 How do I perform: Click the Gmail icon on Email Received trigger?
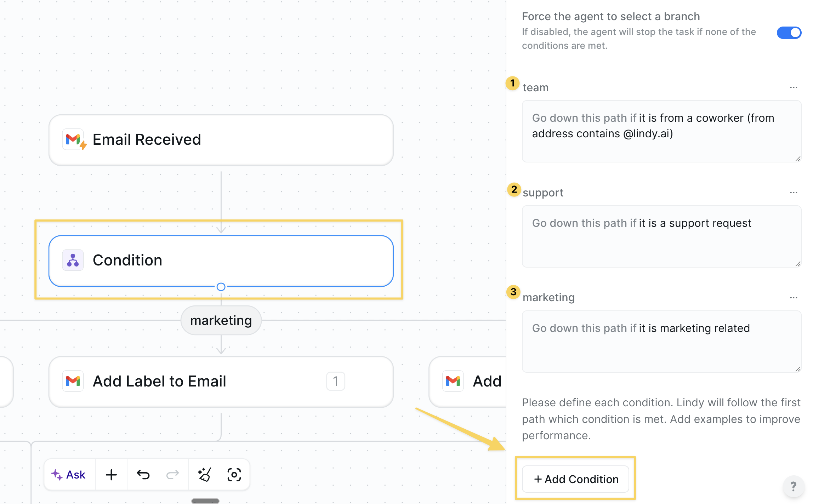pos(74,139)
